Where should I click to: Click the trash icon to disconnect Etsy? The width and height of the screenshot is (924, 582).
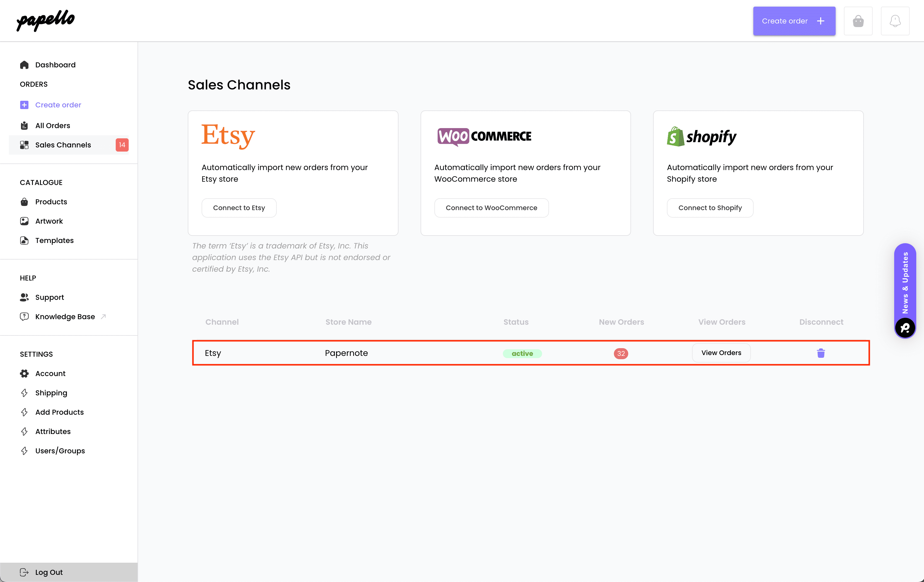click(821, 353)
